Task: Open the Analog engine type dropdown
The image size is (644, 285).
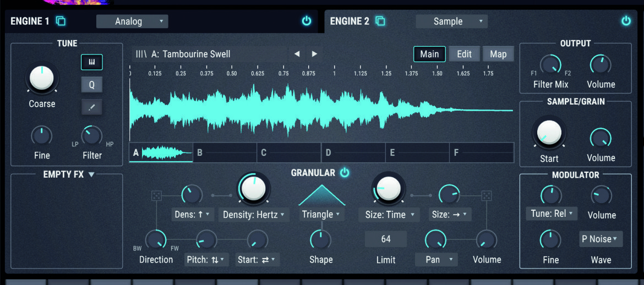Action: [132, 21]
